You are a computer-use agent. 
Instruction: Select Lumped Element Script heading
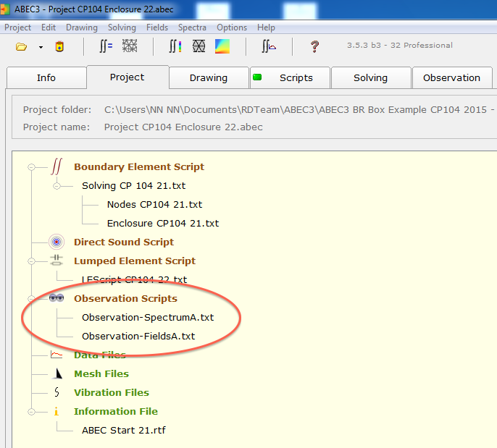tap(135, 261)
